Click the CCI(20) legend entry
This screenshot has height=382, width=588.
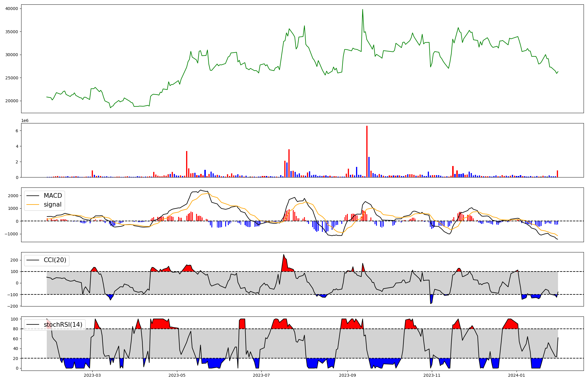pos(55,260)
